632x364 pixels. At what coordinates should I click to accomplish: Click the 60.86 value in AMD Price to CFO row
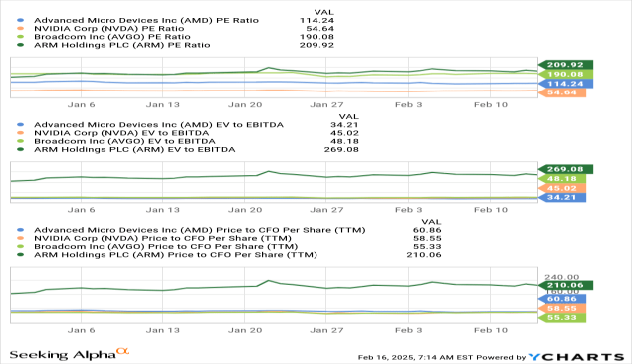click(x=427, y=230)
